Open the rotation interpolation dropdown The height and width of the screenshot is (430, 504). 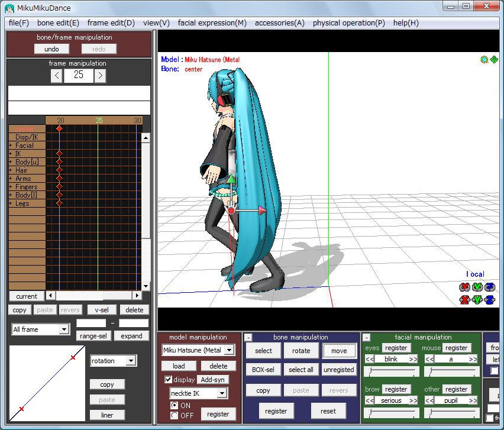tap(131, 361)
